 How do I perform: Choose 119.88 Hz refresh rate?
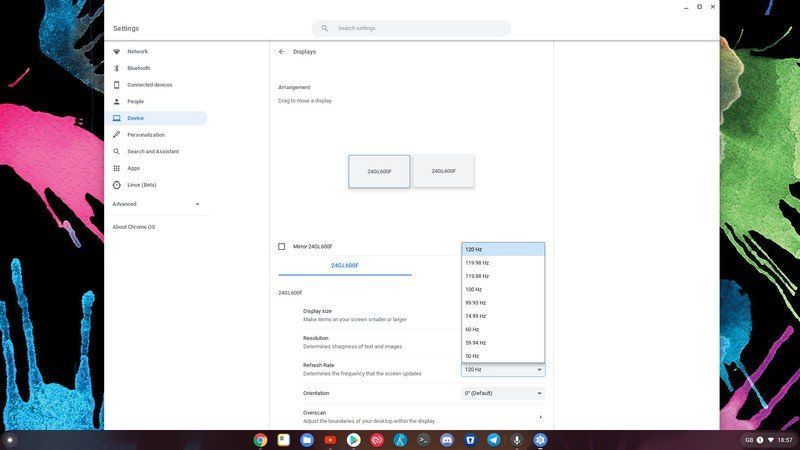click(x=503, y=276)
